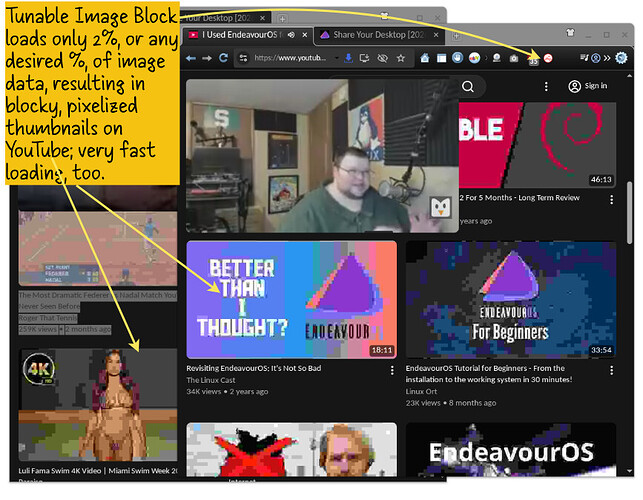Open the 'EndeavourOS For Beginners' thumbnail
643x500 pixels.
click(x=511, y=299)
